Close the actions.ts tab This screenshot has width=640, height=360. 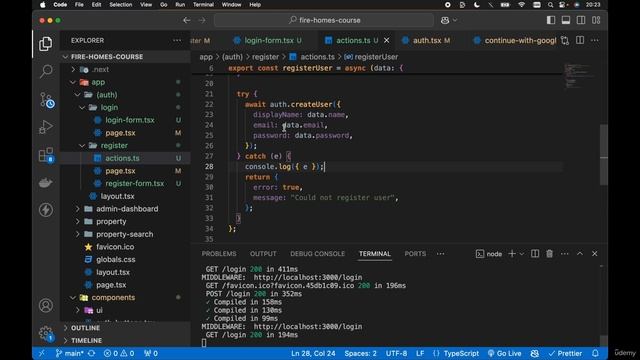387,40
